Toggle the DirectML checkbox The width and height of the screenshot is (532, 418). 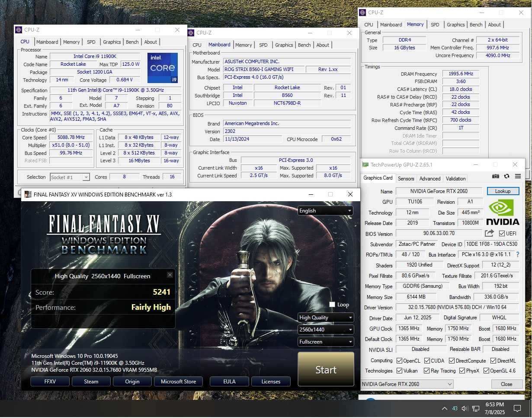(x=493, y=360)
